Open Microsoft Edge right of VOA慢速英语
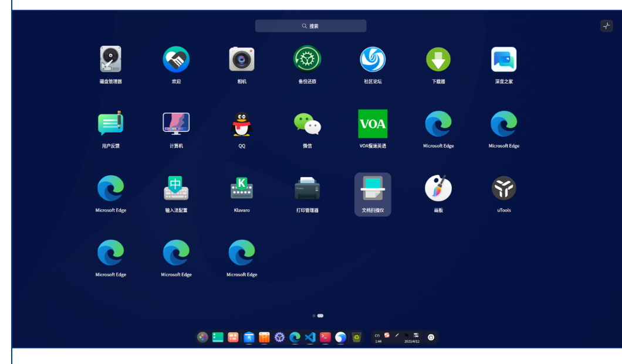The image size is (622, 364). [438, 124]
